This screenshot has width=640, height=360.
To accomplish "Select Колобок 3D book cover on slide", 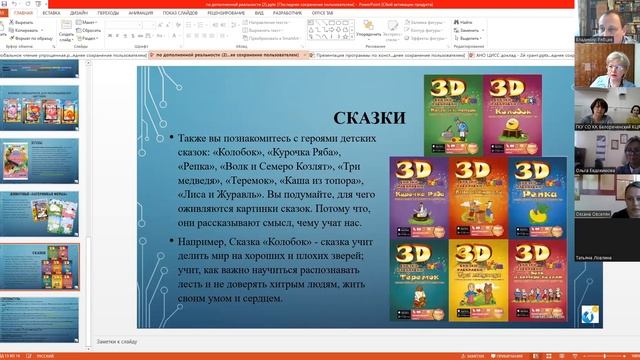I will 513,115.
